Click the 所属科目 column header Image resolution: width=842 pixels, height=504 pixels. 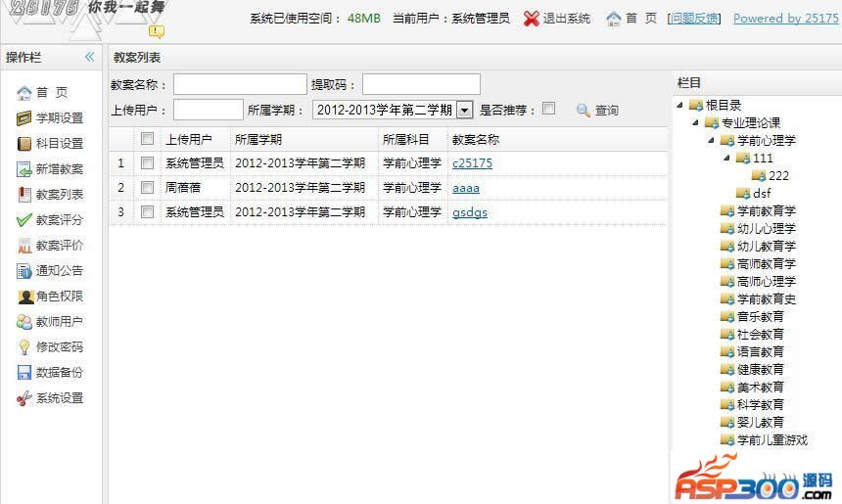[405, 140]
